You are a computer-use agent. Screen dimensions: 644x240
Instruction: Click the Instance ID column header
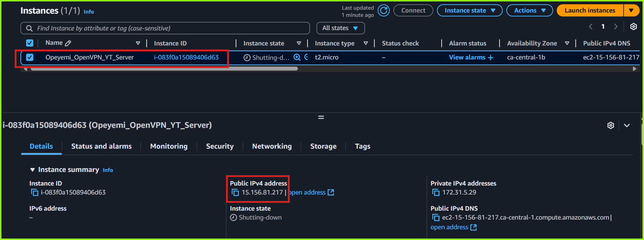(x=170, y=43)
